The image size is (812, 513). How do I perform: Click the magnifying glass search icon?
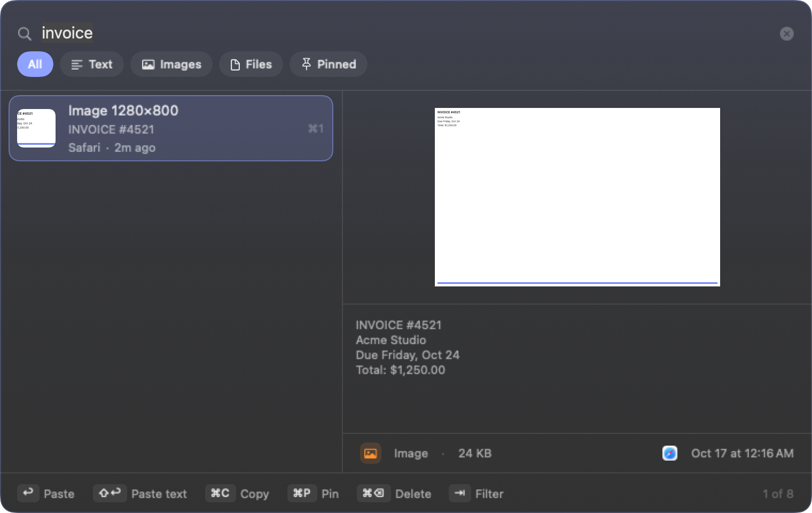click(x=25, y=34)
